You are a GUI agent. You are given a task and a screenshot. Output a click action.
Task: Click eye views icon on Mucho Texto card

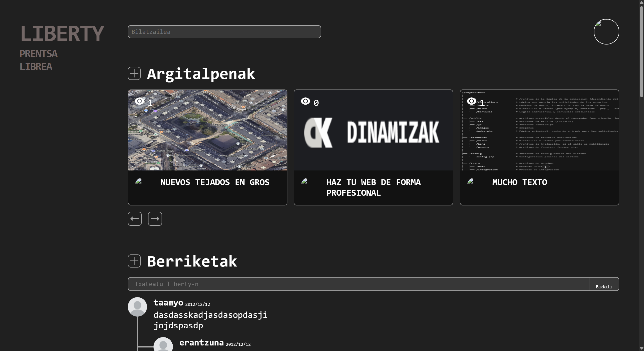tap(471, 101)
